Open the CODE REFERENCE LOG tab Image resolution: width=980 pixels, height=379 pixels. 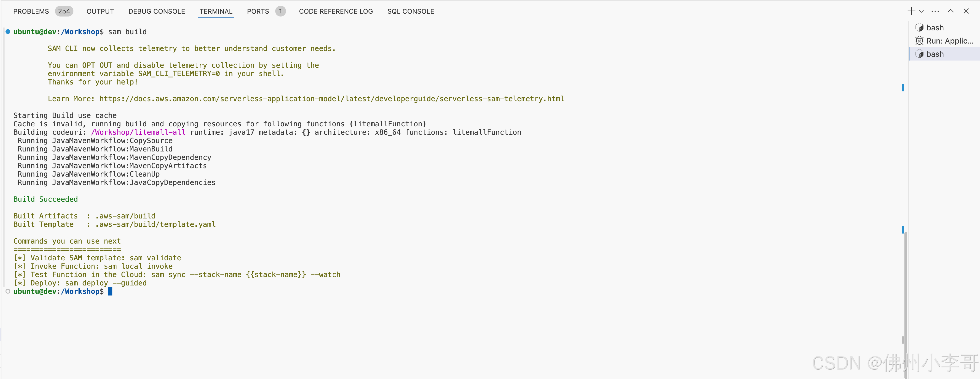coord(336,11)
